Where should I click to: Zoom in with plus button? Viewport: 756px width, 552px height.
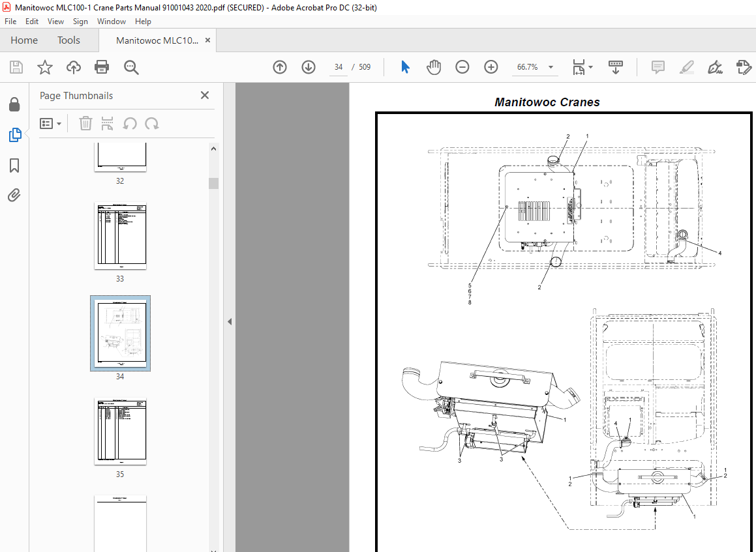coord(491,67)
